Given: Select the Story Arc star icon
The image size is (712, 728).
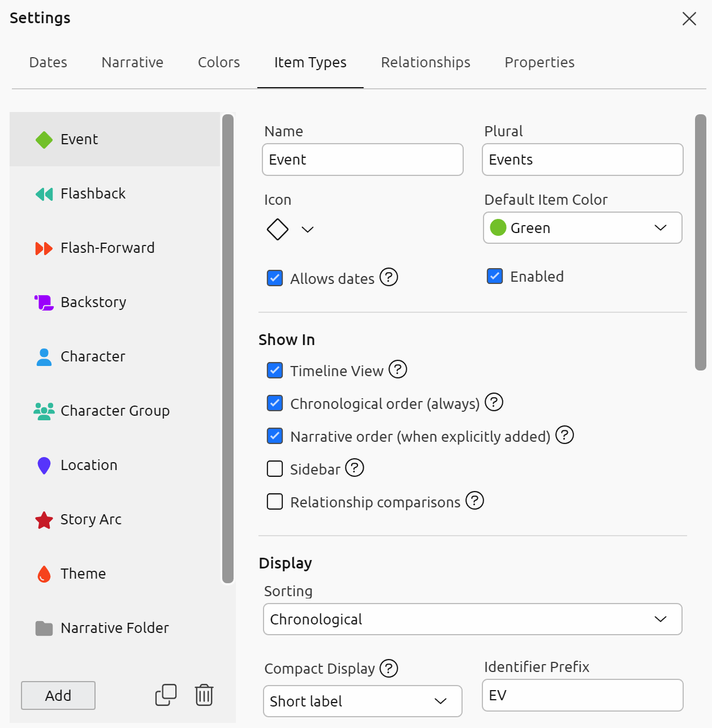Looking at the screenshot, I should pyautogui.click(x=44, y=520).
